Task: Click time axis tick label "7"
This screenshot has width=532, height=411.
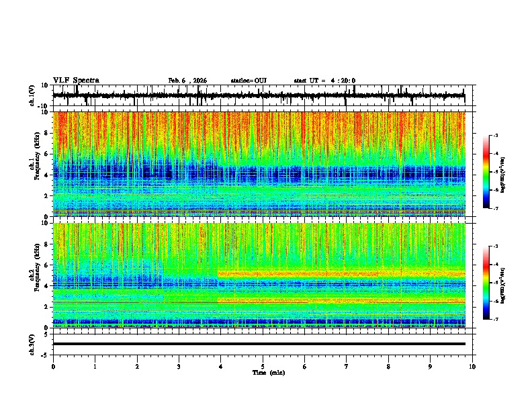Action: [347, 367]
